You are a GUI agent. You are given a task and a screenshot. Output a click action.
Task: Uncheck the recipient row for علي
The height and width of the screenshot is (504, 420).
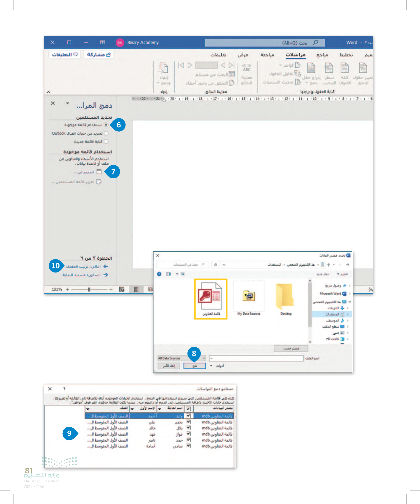tap(189, 422)
